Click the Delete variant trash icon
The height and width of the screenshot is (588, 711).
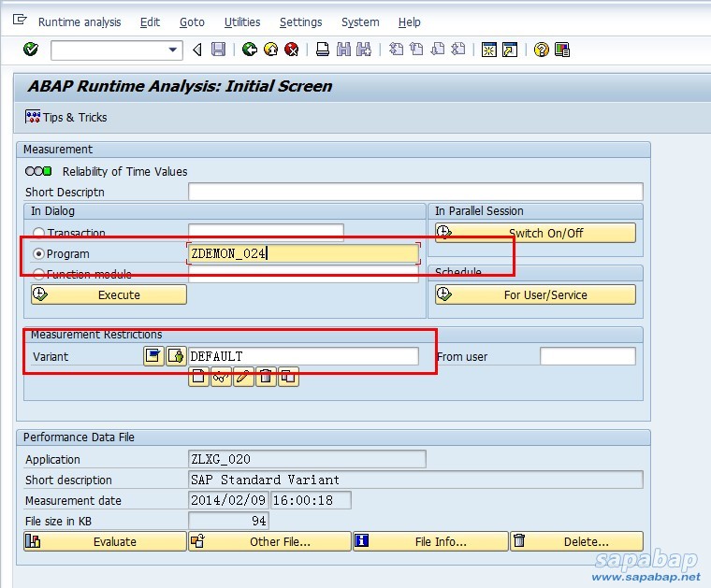click(x=266, y=377)
